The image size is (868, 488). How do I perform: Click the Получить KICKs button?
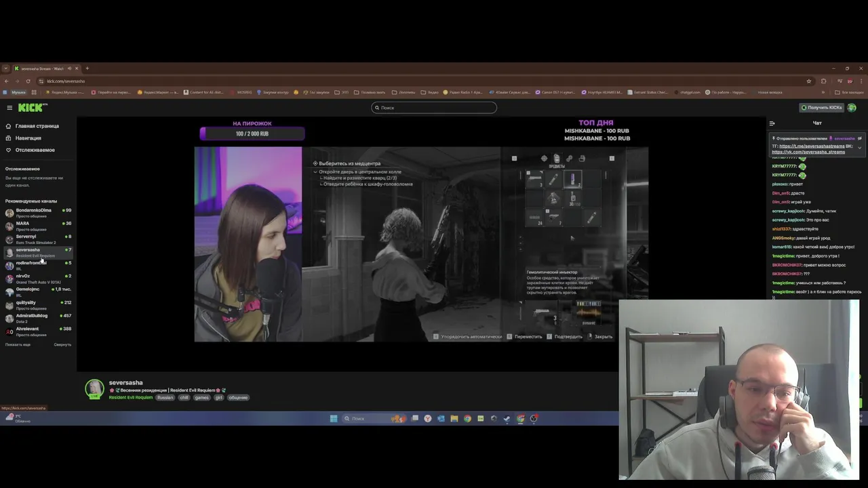(821, 108)
